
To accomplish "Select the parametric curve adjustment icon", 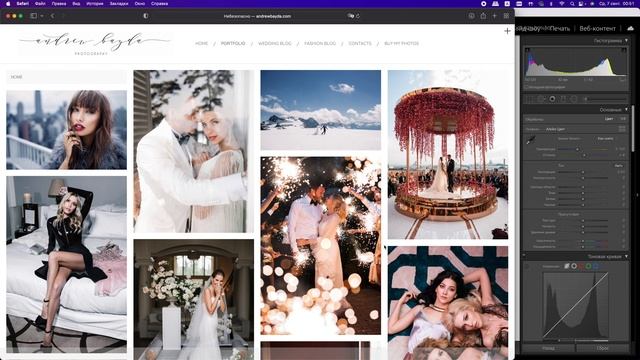I will [x=567, y=266].
